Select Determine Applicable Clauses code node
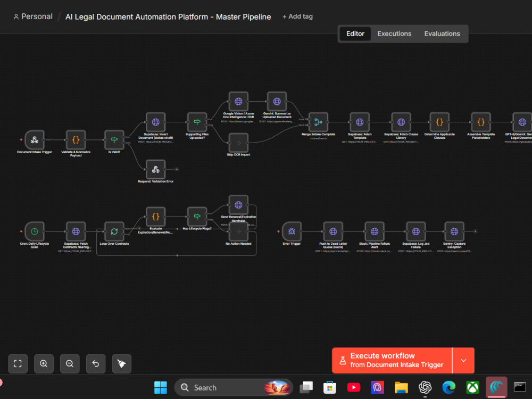This screenshot has width=532, height=399. (x=439, y=122)
